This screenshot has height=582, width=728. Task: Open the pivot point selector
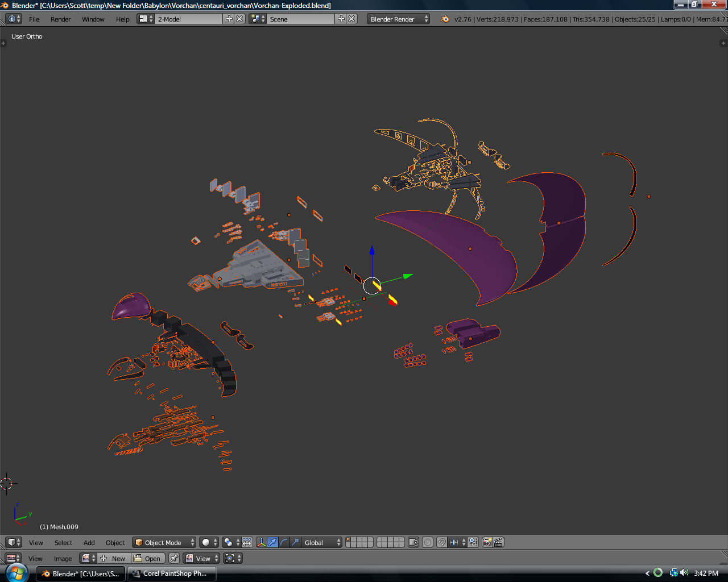point(232,542)
